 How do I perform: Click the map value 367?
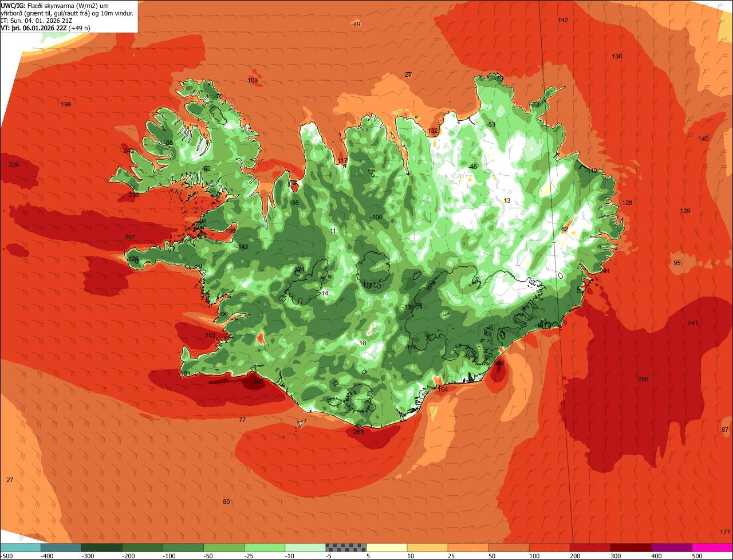(258, 381)
